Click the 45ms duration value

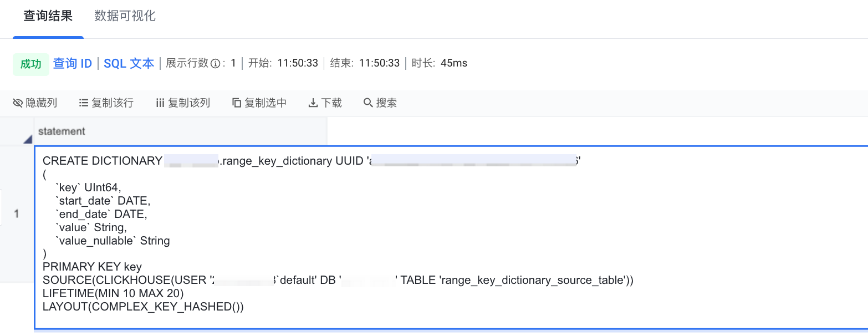(x=454, y=63)
